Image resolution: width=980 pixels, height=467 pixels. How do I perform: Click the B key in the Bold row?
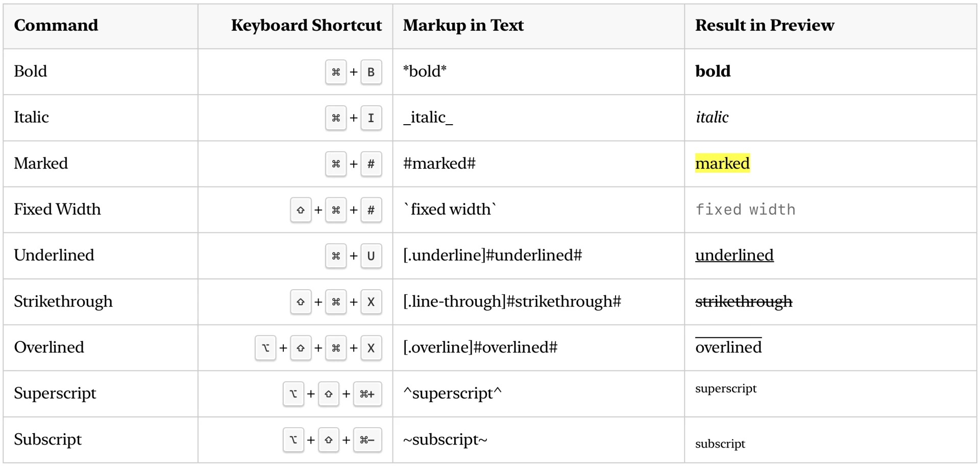pos(371,72)
